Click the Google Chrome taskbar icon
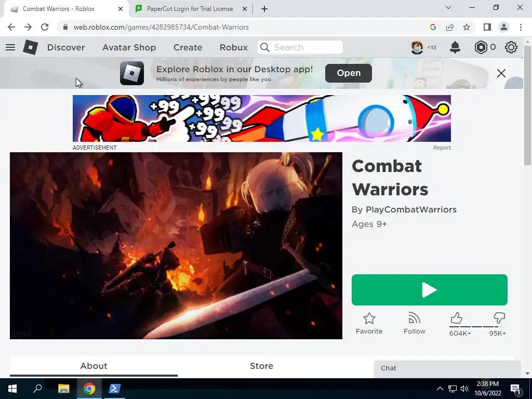The height and width of the screenshot is (399, 532). pyautogui.click(x=89, y=389)
